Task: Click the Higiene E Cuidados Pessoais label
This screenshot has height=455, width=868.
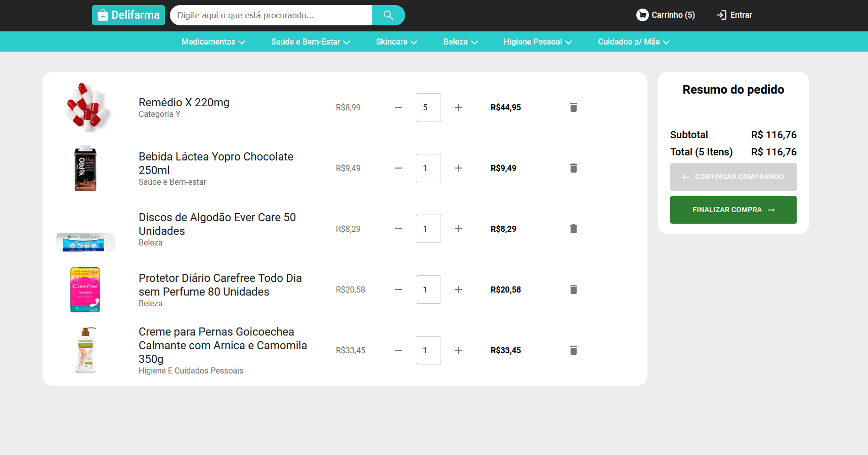Action: click(191, 371)
